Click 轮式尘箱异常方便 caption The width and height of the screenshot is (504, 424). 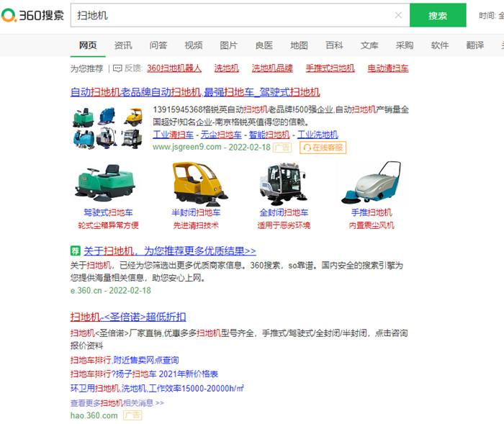pyautogui.click(x=108, y=225)
